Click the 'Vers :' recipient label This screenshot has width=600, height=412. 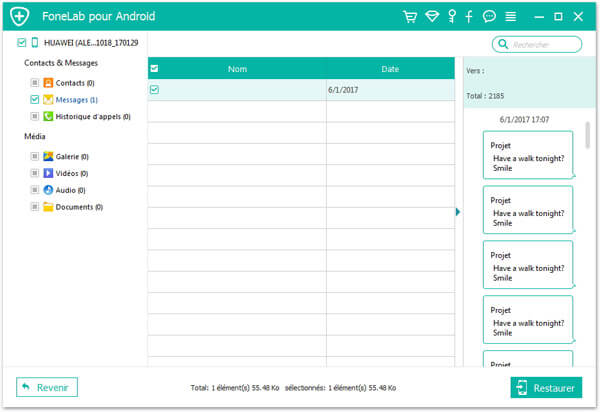pyautogui.click(x=475, y=71)
